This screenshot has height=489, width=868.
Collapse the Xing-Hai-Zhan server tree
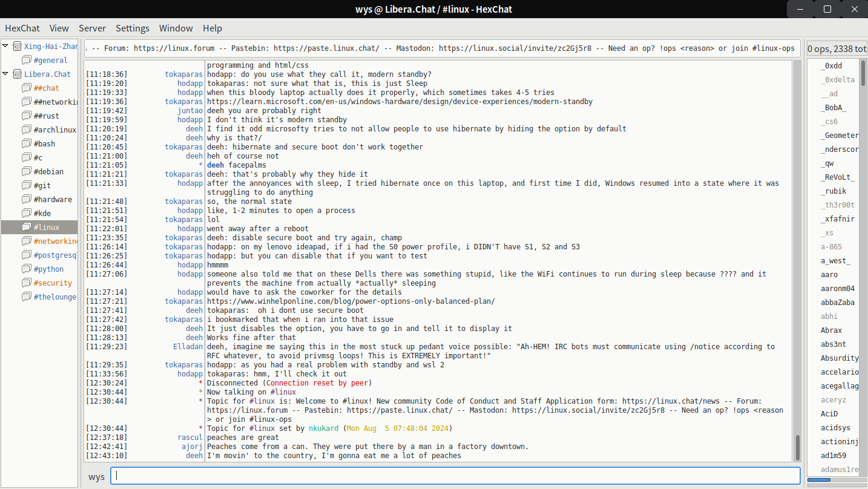coord(6,47)
